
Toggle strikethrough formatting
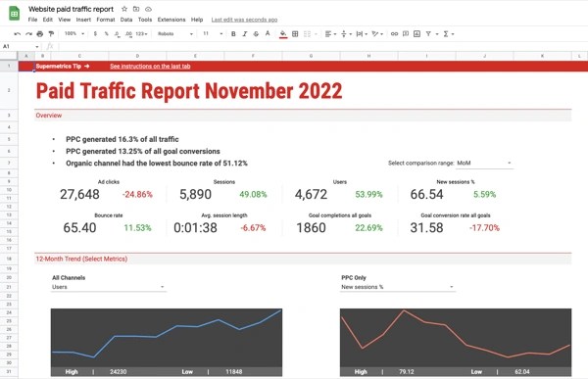point(256,33)
